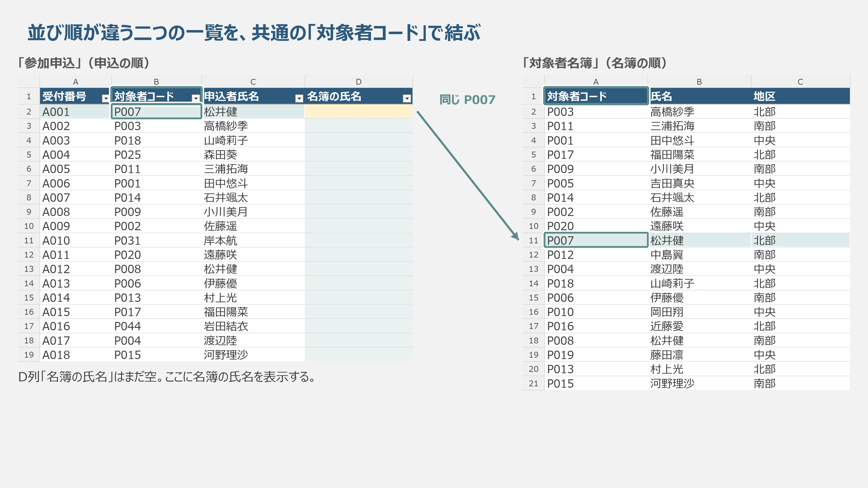Open the 対象者コード filter dropdown in 参加申込
The height and width of the screenshot is (488, 868).
coord(195,99)
